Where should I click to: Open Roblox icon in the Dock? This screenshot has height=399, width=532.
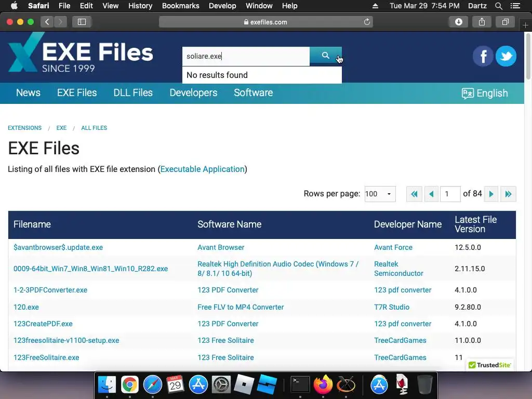(x=244, y=385)
